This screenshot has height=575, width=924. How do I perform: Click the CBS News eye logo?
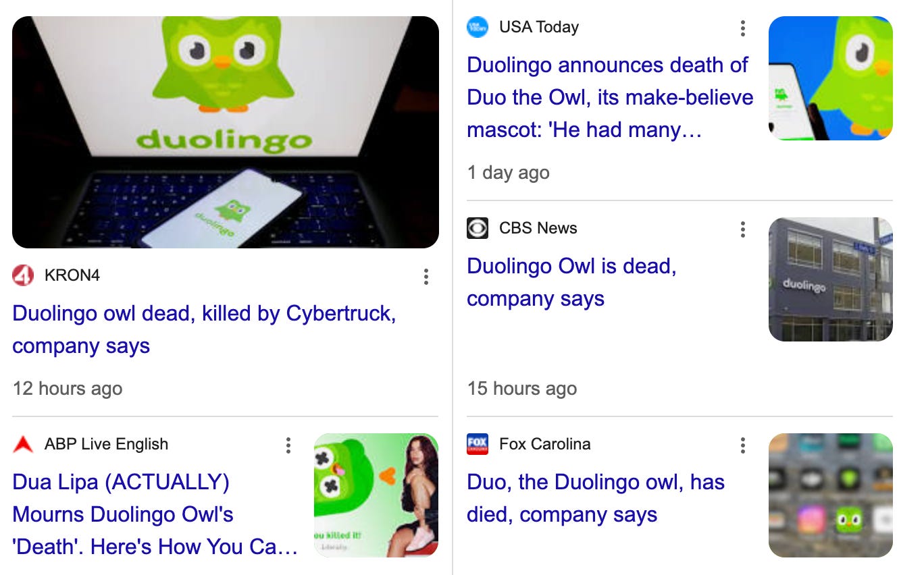point(478,228)
